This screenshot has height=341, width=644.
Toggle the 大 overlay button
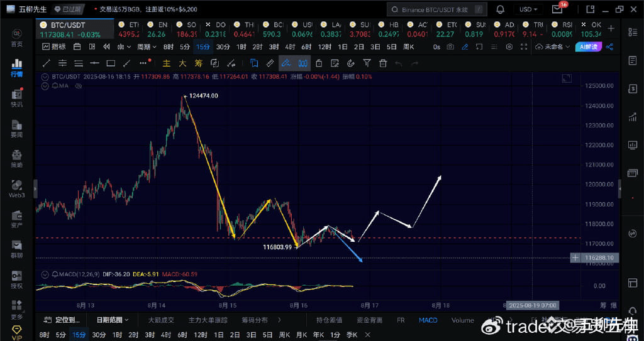(x=182, y=63)
